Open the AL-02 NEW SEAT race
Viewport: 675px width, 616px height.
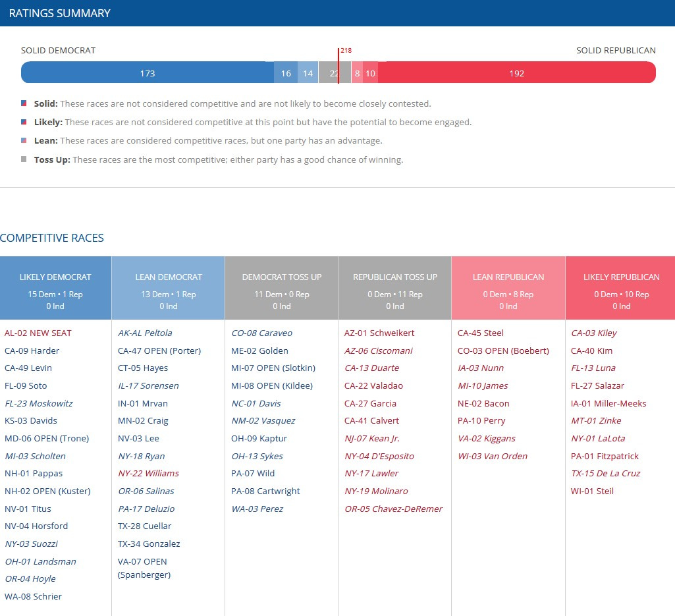pyautogui.click(x=38, y=333)
